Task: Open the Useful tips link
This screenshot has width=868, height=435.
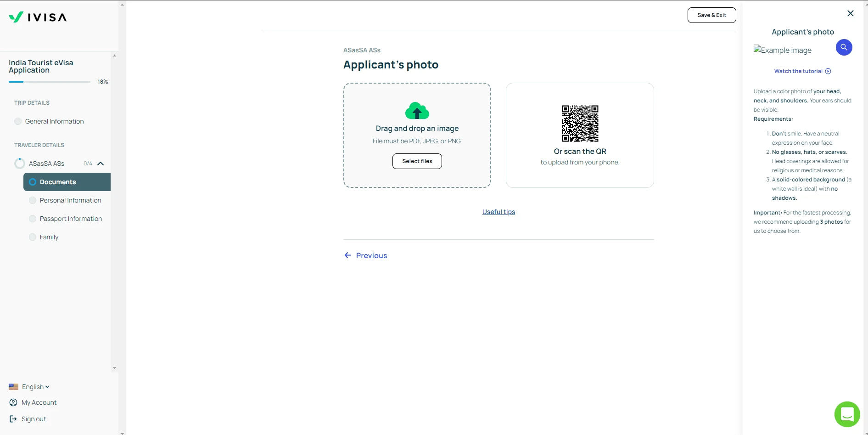Action: [498, 212]
